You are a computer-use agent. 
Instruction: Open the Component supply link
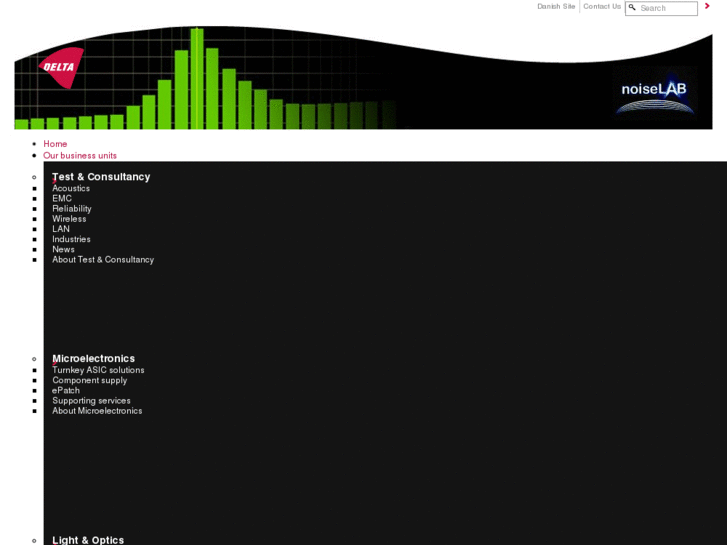(89, 380)
